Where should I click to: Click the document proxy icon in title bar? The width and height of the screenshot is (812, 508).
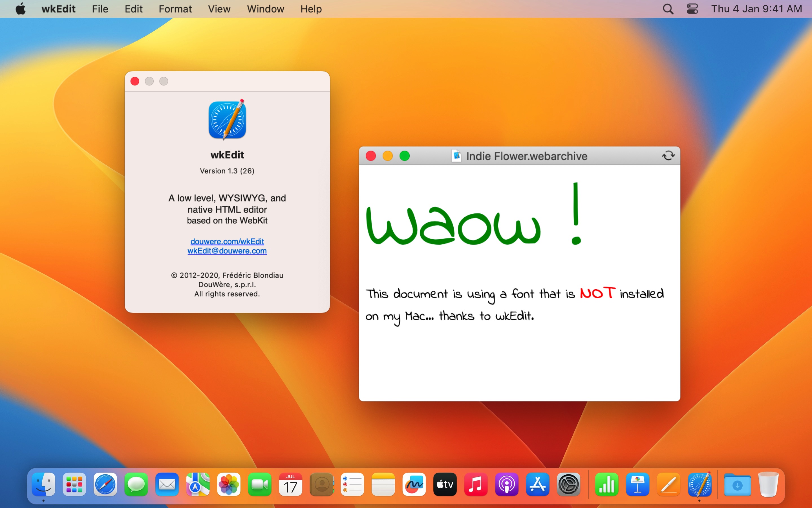456,156
